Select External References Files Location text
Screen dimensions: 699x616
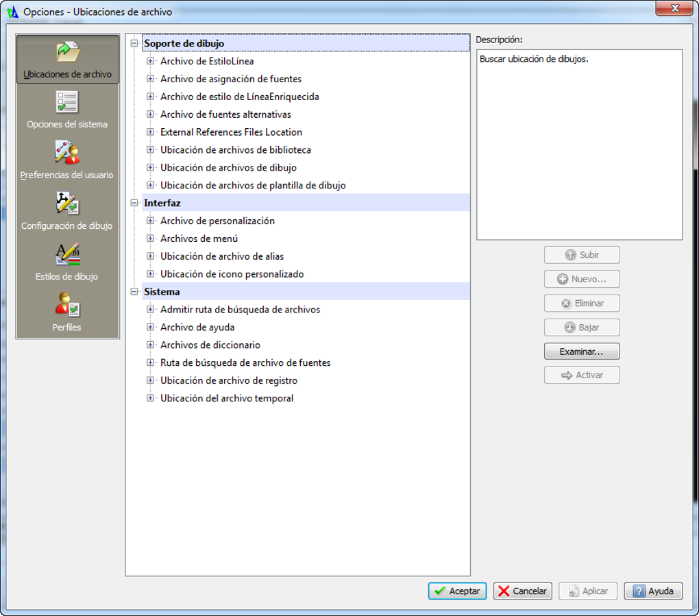[232, 132]
